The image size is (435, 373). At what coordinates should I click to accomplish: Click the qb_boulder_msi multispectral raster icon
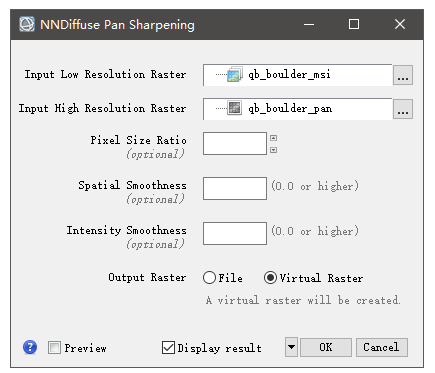point(235,75)
